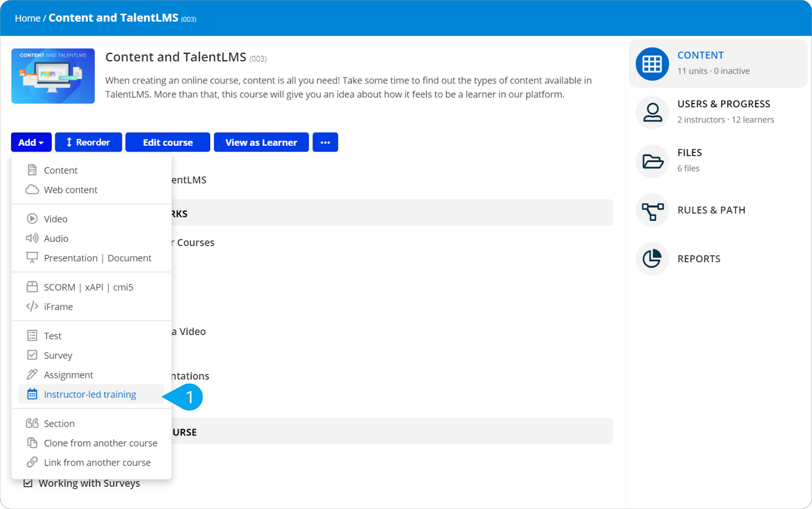Click the Files folder icon
This screenshot has height=509, width=812.
click(x=652, y=162)
